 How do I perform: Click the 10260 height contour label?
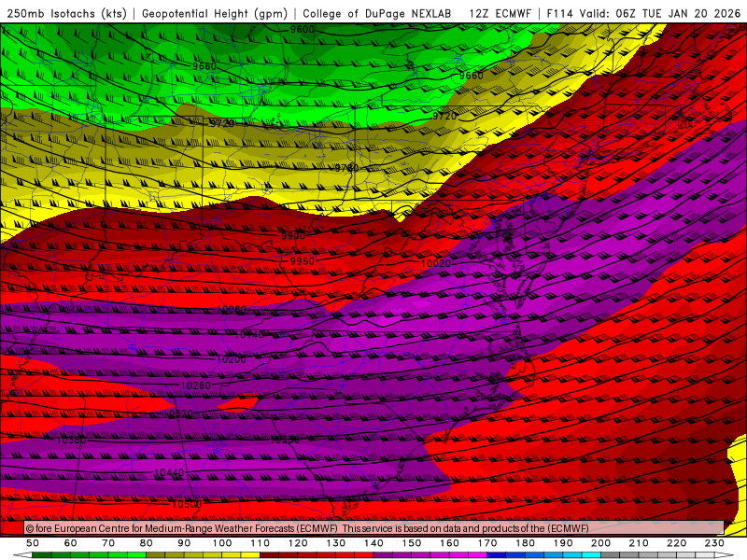[196, 385]
